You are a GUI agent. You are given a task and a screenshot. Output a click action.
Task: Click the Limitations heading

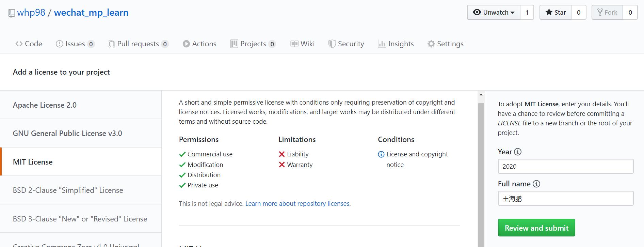tap(297, 139)
